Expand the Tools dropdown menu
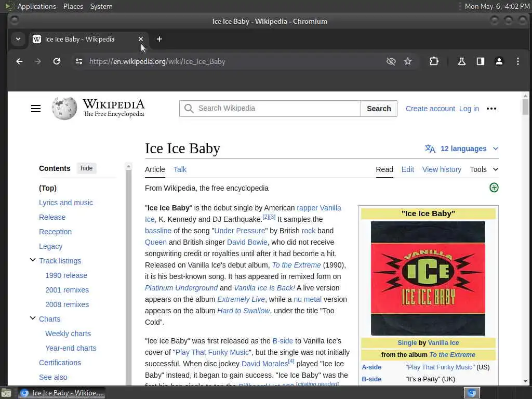Screen dimensions: 532x399 click(484, 169)
